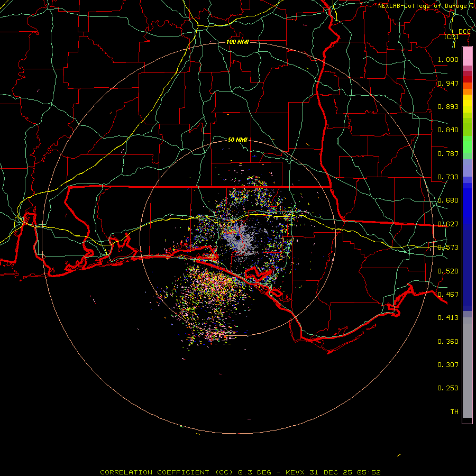Select the 0.947 legend value
The width and height of the screenshot is (476, 476).
click(448, 83)
